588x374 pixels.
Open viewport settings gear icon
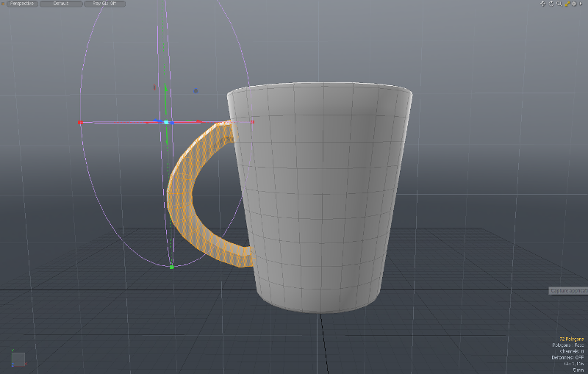pos(574,4)
